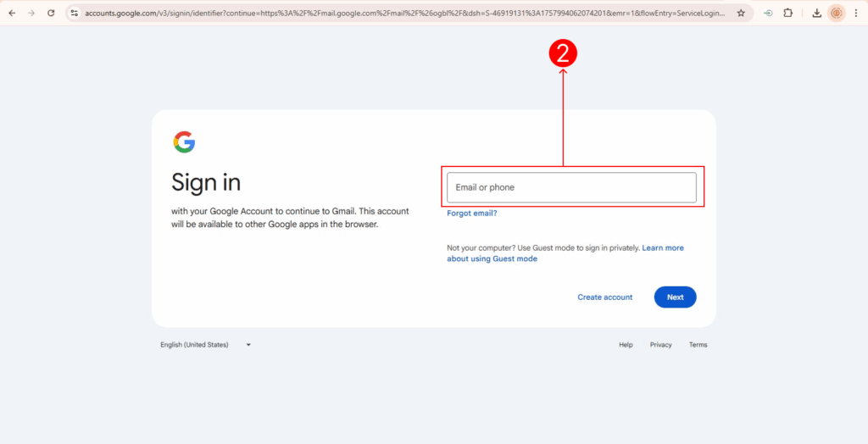Open Learn more about using Guest mode
The width and height of the screenshot is (868, 444).
(662, 248)
